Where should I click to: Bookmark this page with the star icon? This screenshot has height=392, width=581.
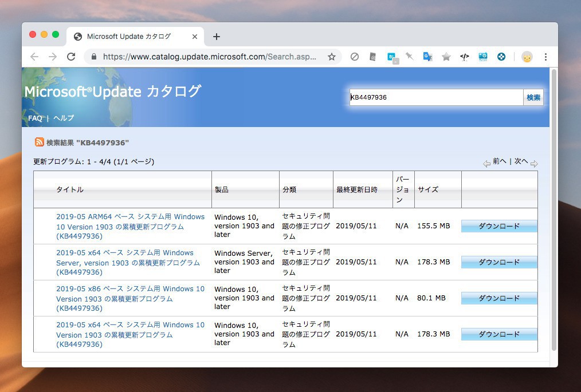[x=331, y=57]
